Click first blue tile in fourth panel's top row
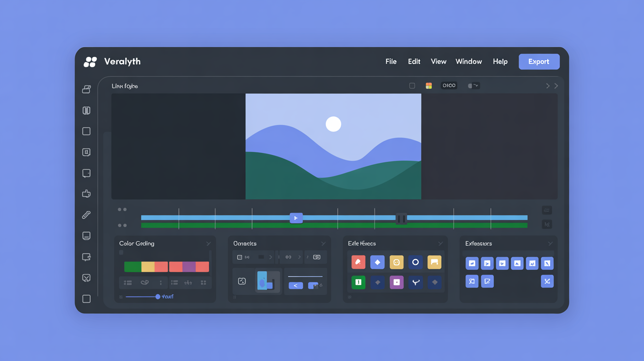 tap(472, 263)
